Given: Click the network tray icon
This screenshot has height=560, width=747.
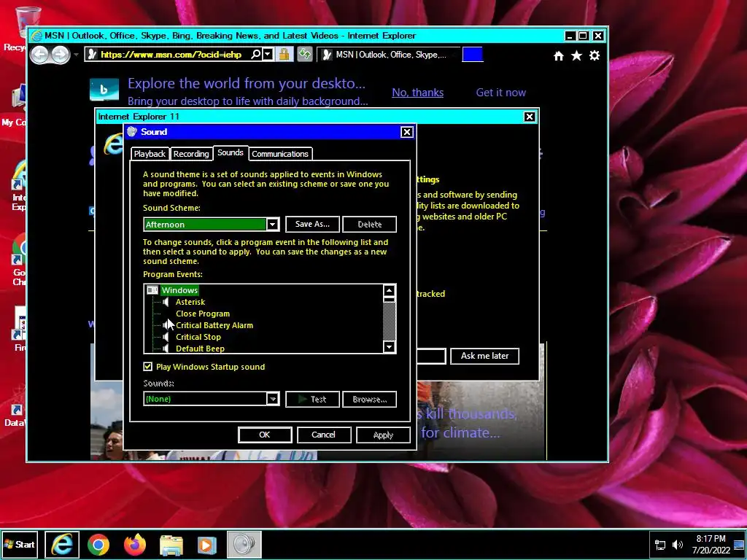Looking at the screenshot, I should click(660, 545).
